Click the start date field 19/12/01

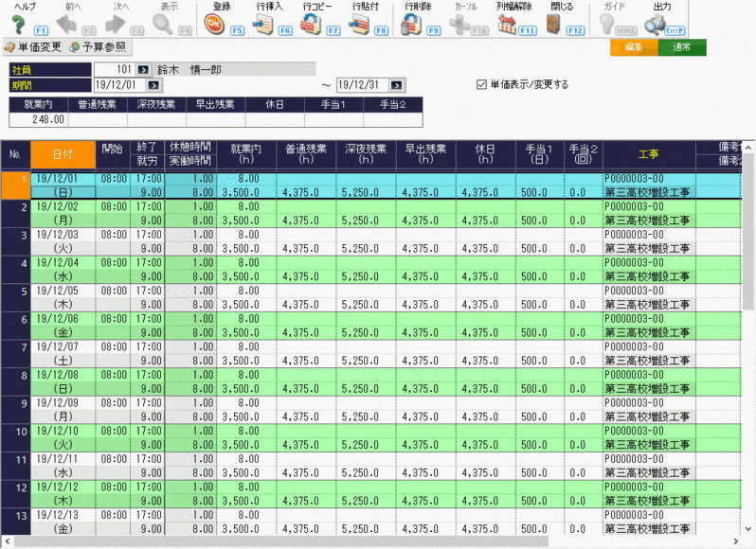coord(120,85)
